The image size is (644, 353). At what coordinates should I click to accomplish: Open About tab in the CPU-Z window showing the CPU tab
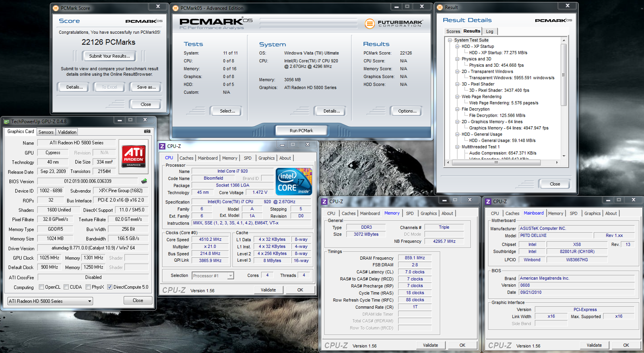point(285,158)
